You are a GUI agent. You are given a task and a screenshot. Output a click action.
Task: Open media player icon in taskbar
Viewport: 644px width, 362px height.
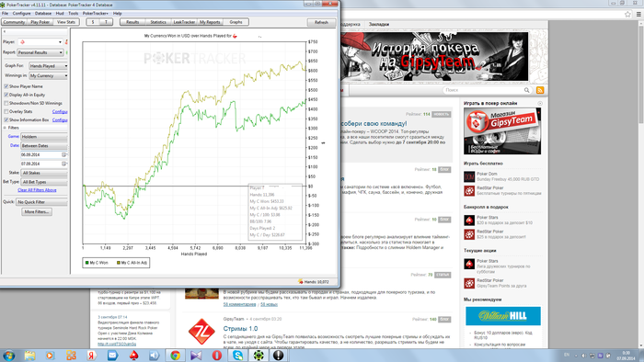click(50, 356)
